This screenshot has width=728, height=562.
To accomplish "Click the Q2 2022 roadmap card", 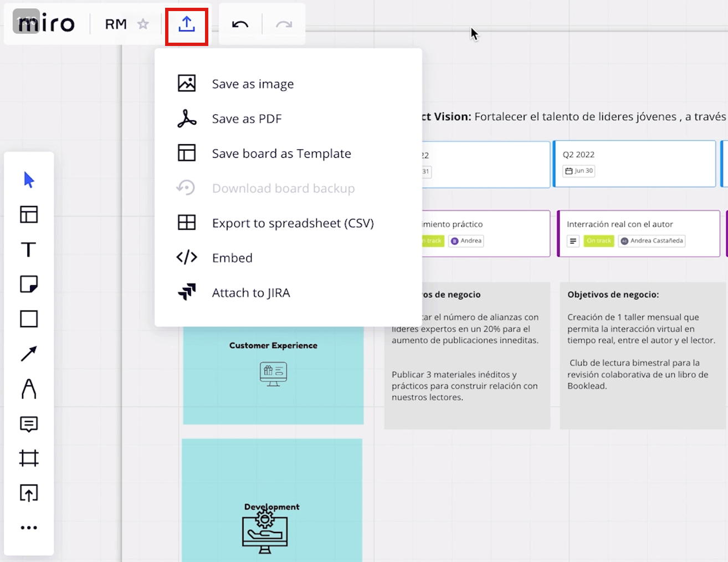I will 634,164.
